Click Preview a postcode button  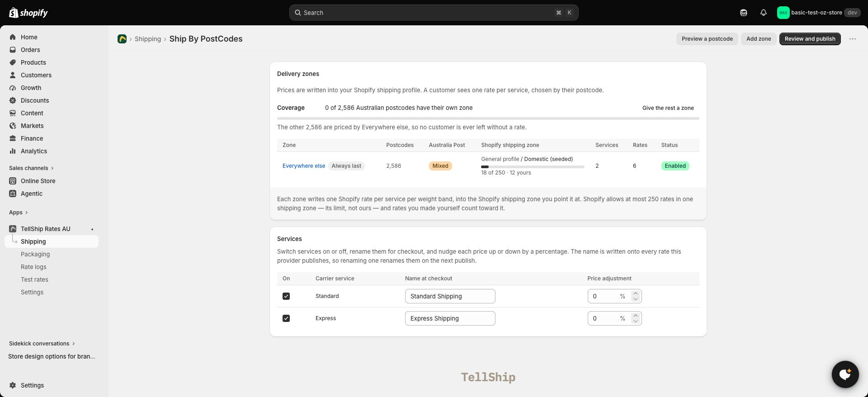(x=707, y=39)
